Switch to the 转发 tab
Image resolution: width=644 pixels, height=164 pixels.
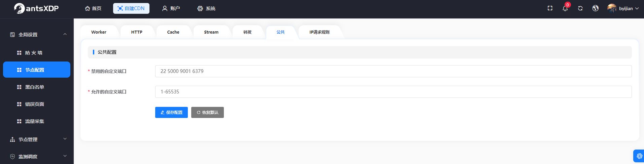point(247,32)
